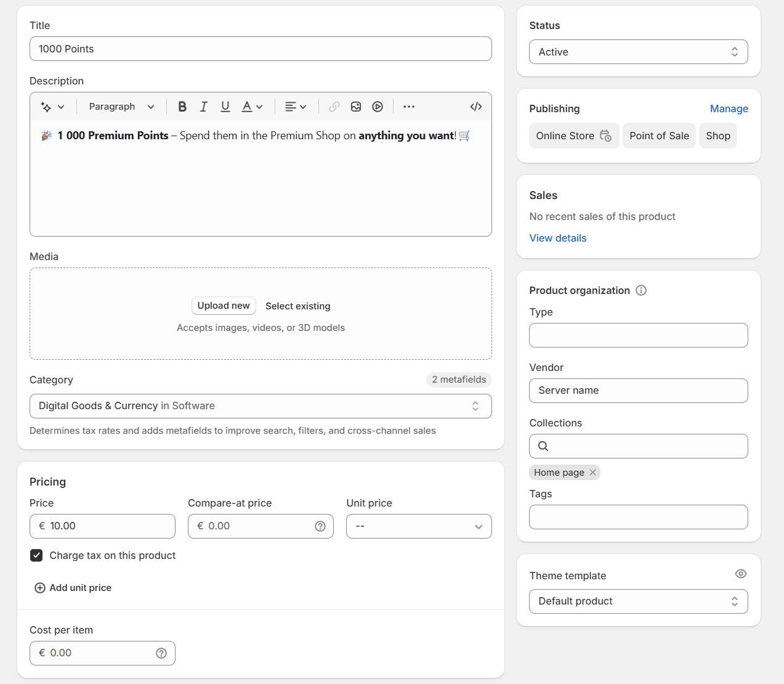This screenshot has width=784, height=684.
Task: Toggle italic formatting in description editor
Action: point(204,107)
